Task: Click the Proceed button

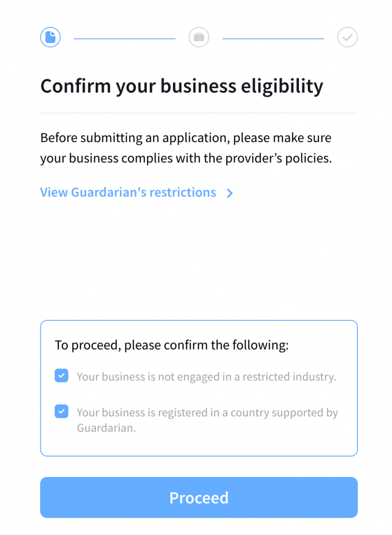Action: [x=199, y=497]
